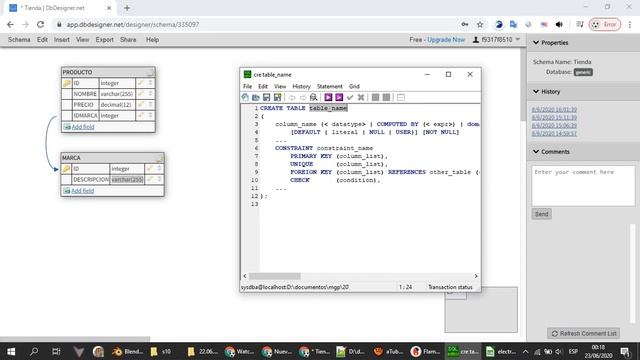
Task: Click Add field link in PRODUCTO table
Action: point(83,127)
